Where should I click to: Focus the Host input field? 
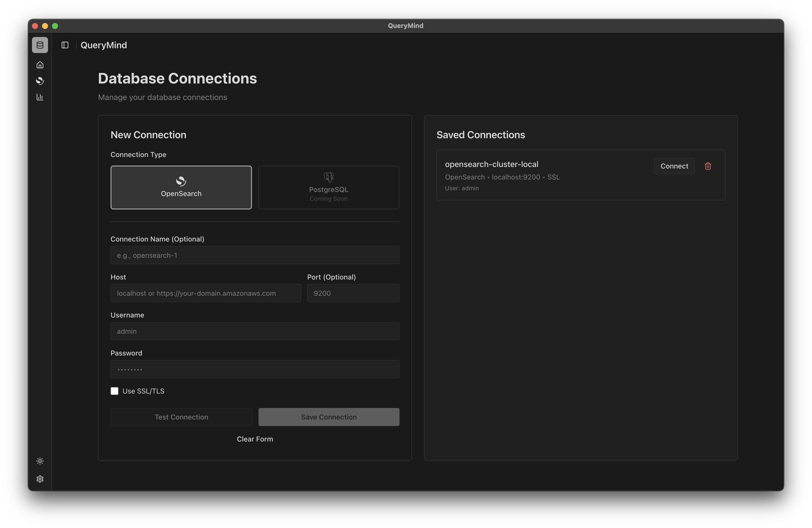205,293
